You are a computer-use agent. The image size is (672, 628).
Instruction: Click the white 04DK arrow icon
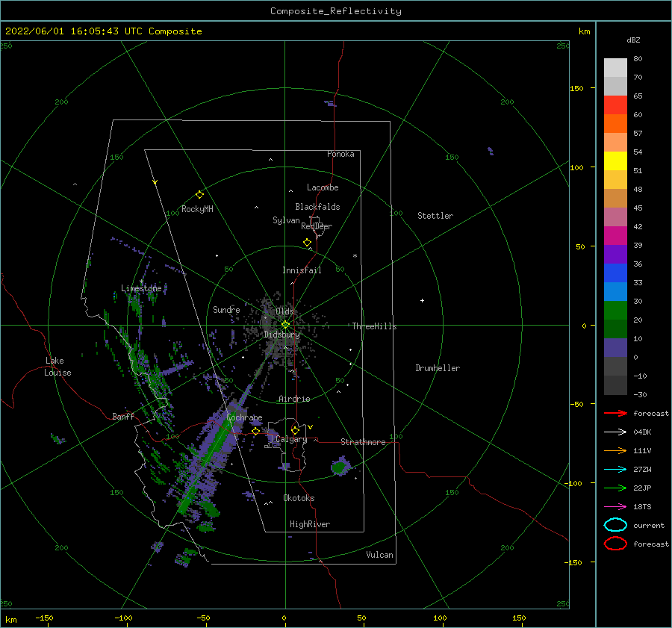coord(615,432)
